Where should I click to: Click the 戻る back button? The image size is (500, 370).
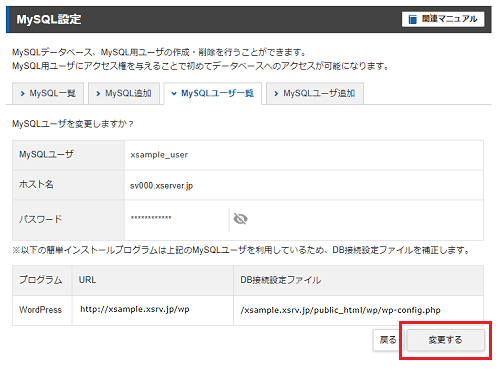click(x=388, y=340)
